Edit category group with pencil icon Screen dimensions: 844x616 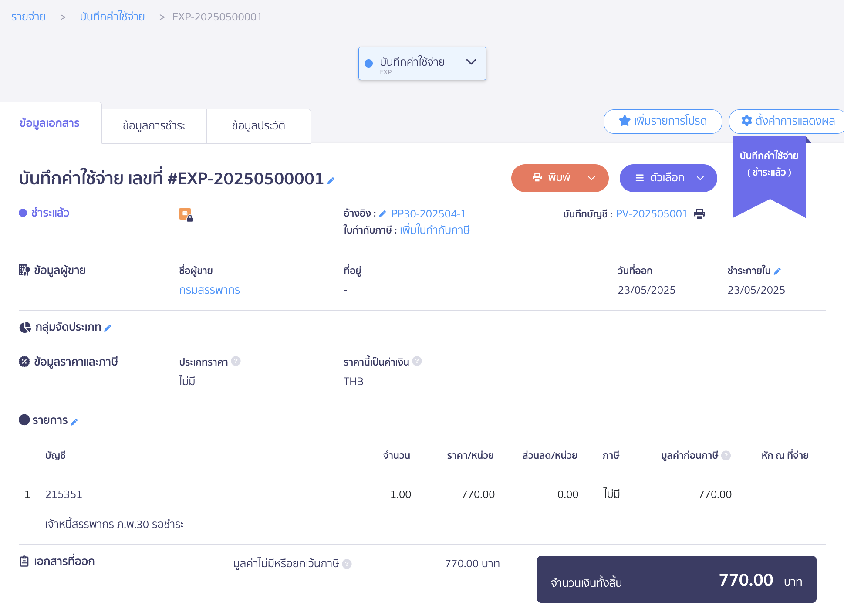click(x=108, y=328)
